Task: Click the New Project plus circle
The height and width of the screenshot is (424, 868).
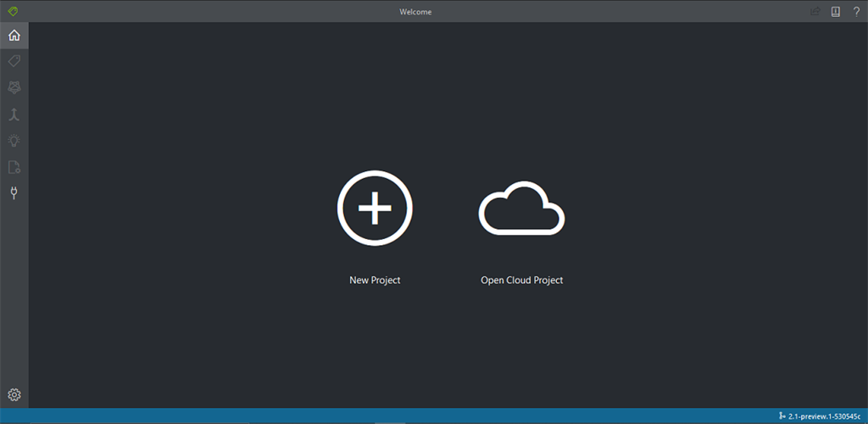Action: 375,208
